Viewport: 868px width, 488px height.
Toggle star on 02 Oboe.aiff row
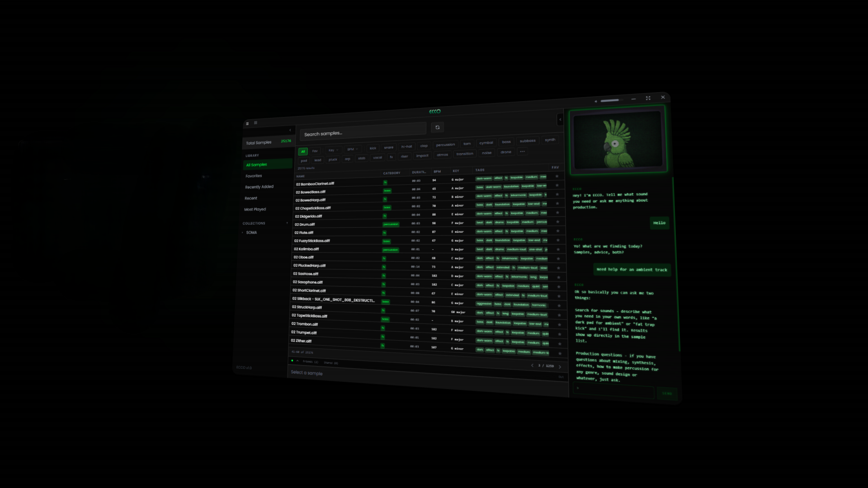[x=558, y=258]
